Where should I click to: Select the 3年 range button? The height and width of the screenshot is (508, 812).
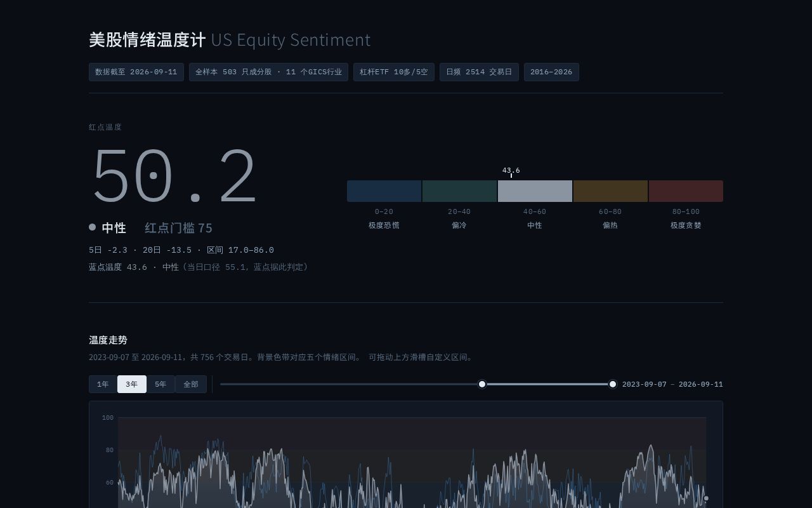click(132, 384)
